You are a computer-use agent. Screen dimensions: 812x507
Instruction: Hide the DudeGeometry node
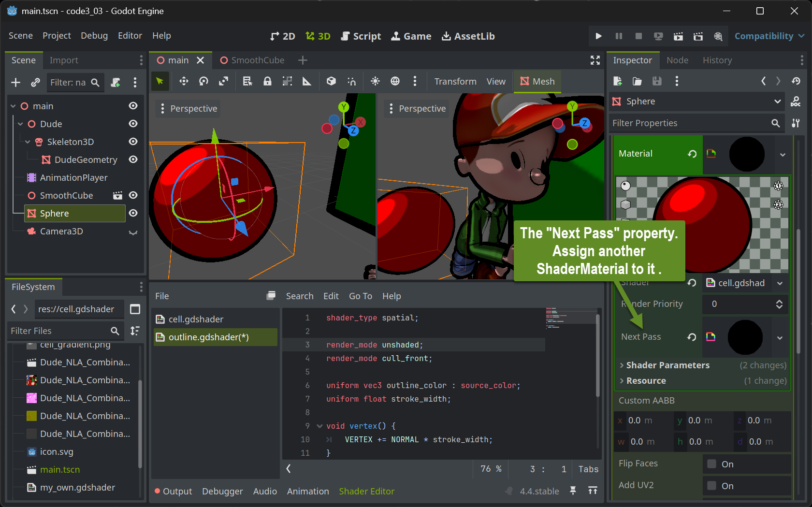point(133,159)
